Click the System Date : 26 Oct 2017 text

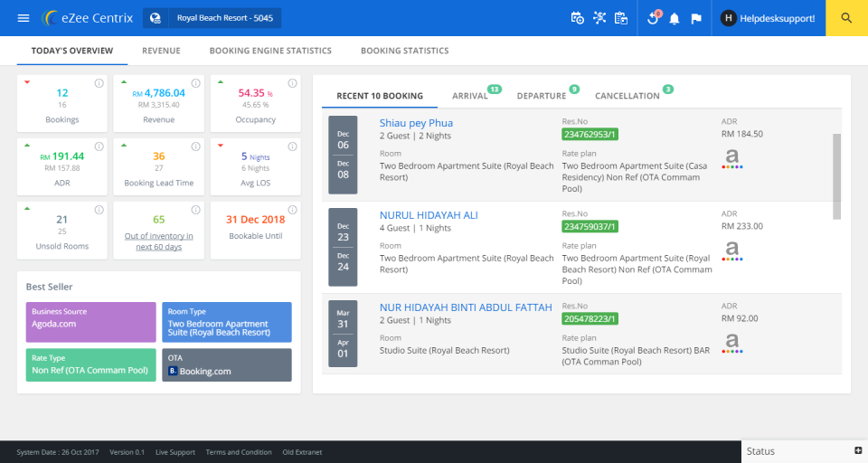point(58,452)
